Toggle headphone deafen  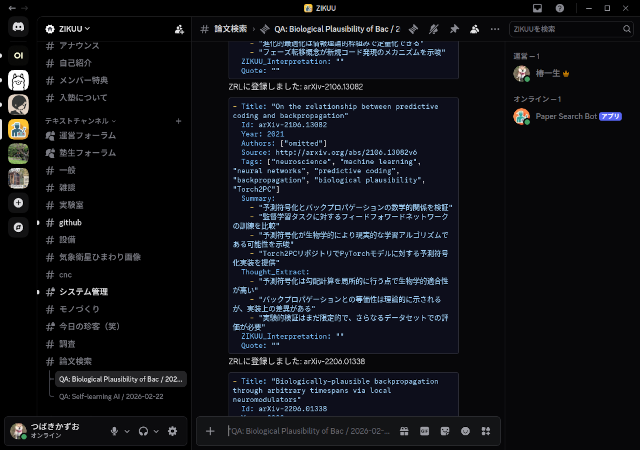pyautogui.click(x=144, y=431)
